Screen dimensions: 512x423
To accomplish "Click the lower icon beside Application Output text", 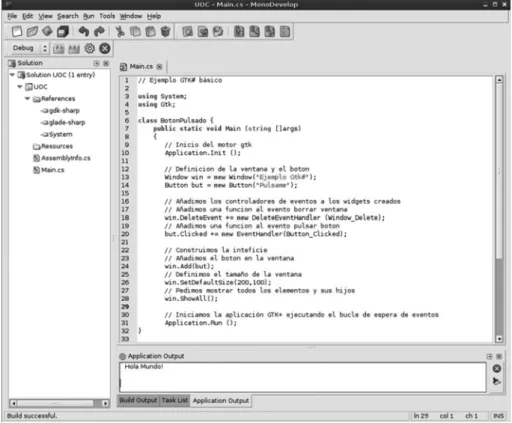I will [x=497, y=381].
